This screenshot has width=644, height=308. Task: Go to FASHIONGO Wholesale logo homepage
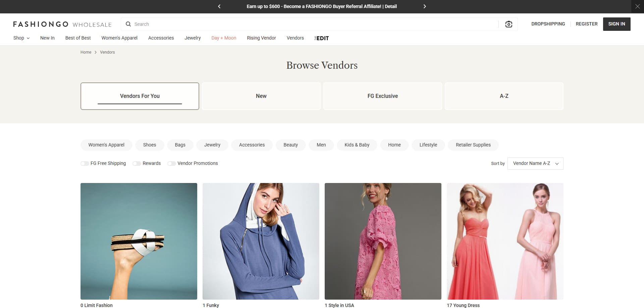pyautogui.click(x=62, y=24)
